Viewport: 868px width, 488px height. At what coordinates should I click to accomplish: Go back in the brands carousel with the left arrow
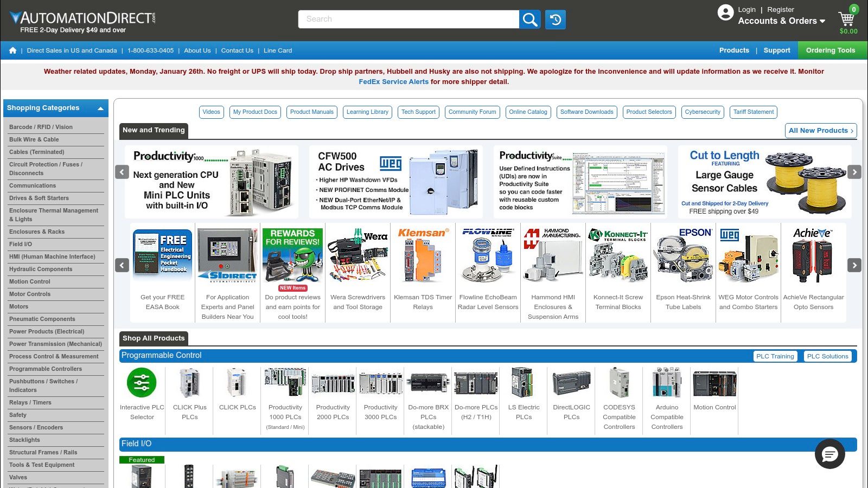(x=122, y=265)
